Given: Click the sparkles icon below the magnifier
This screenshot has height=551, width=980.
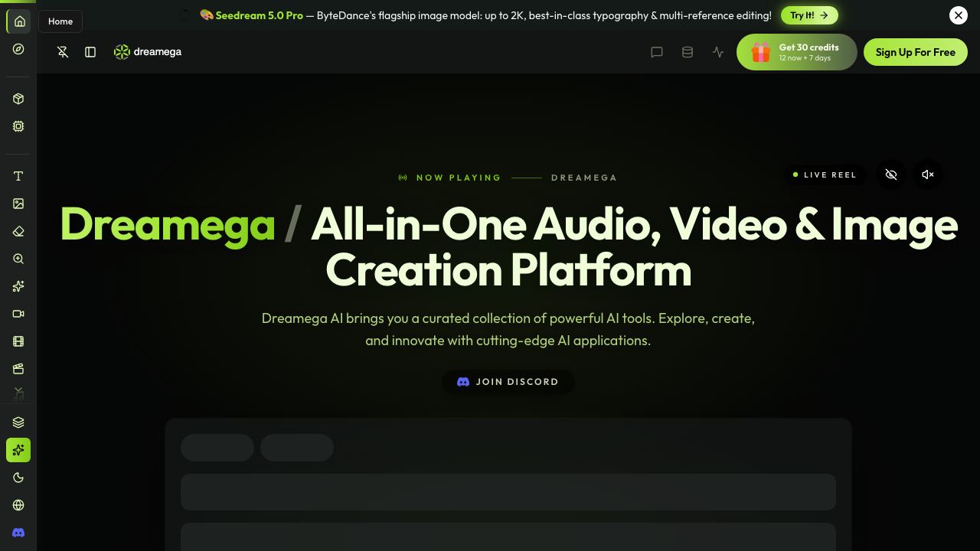Looking at the screenshot, I should (18, 286).
